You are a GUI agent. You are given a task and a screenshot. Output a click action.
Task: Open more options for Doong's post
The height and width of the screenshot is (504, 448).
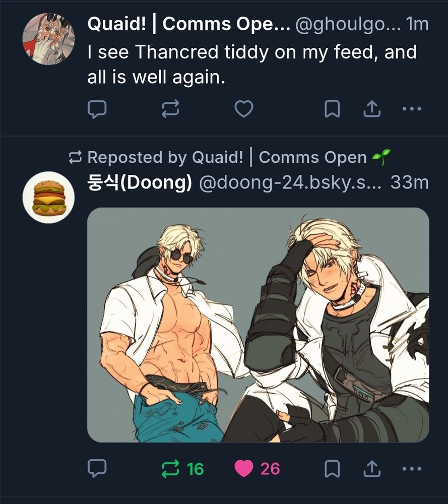point(412,469)
